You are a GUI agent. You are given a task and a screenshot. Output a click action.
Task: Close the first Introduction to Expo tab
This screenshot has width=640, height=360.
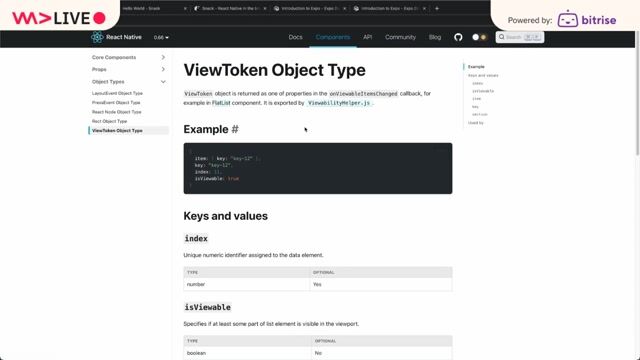[344, 8]
